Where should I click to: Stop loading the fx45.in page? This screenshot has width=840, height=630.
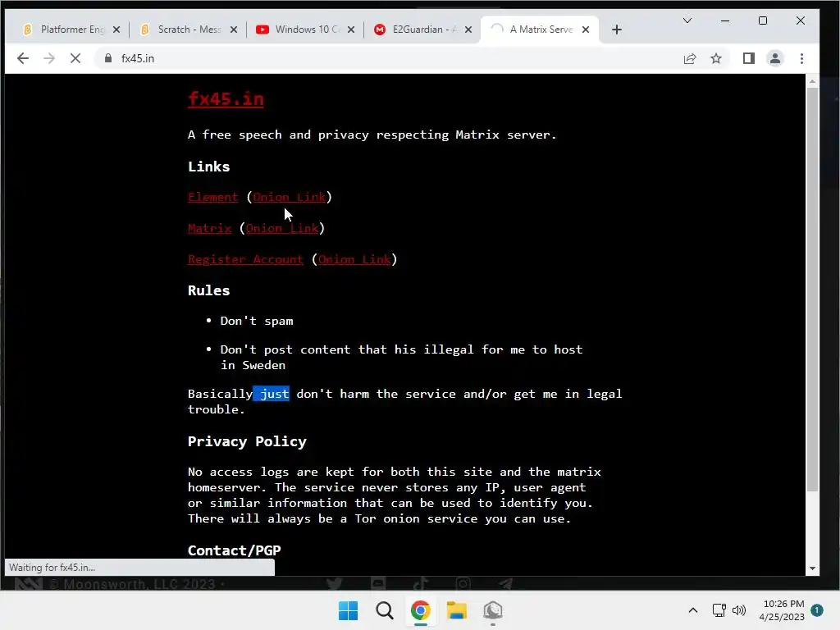(75, 58)
